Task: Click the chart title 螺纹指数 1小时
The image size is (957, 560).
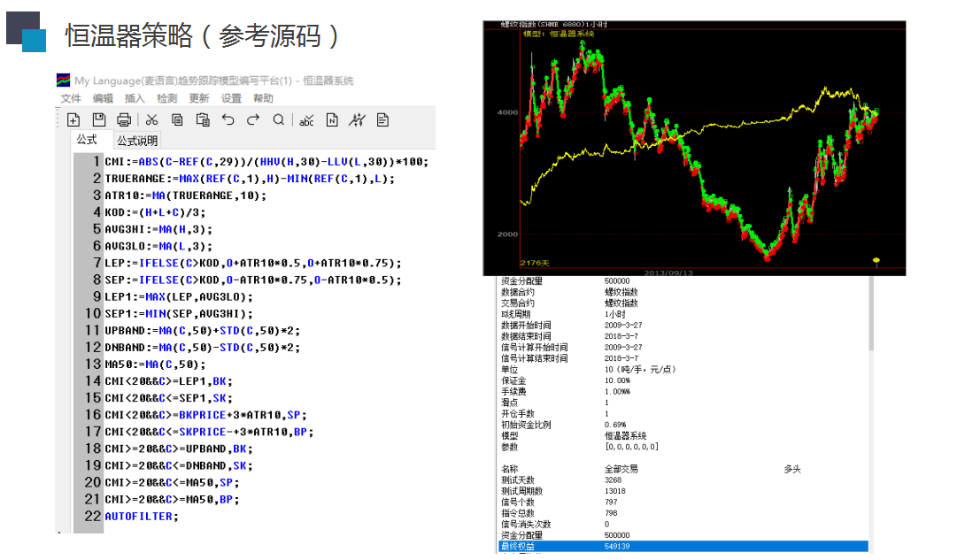Action: [x=553, y=25]
